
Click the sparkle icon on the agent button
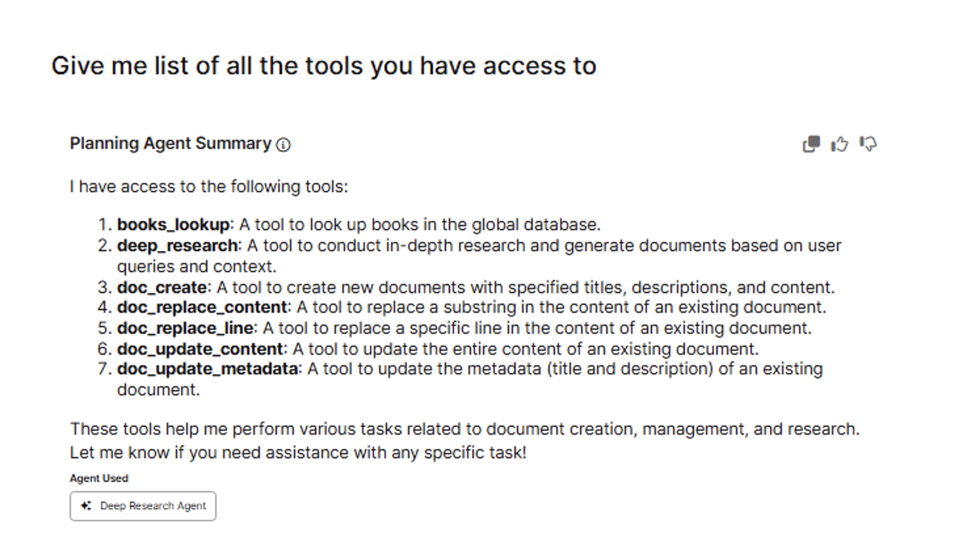pos(85,506)
